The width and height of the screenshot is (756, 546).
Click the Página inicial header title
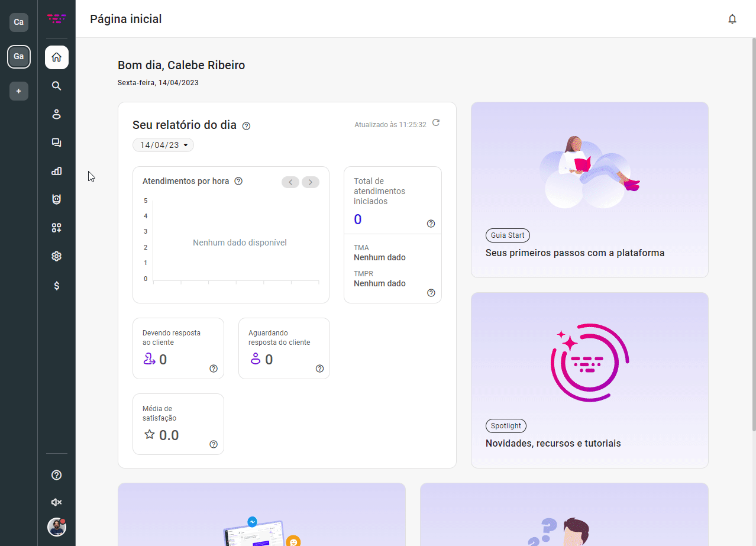126,19
